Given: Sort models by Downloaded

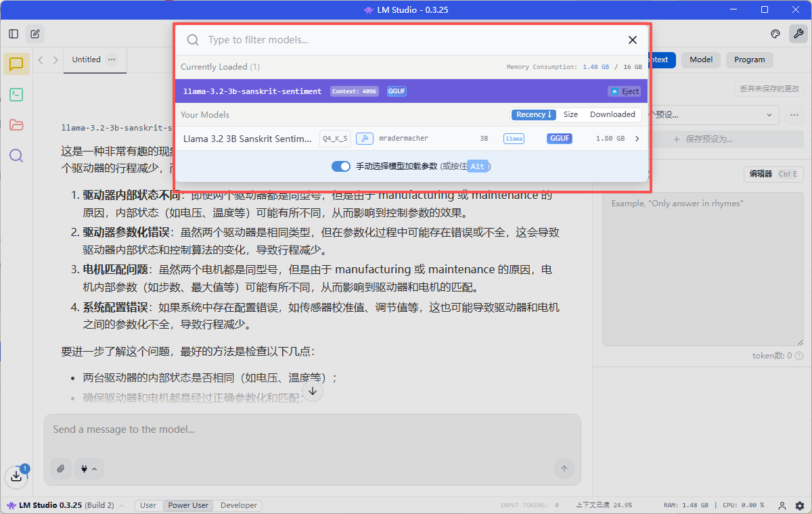Looking at the screenshot, I should [x=612, y=114].
